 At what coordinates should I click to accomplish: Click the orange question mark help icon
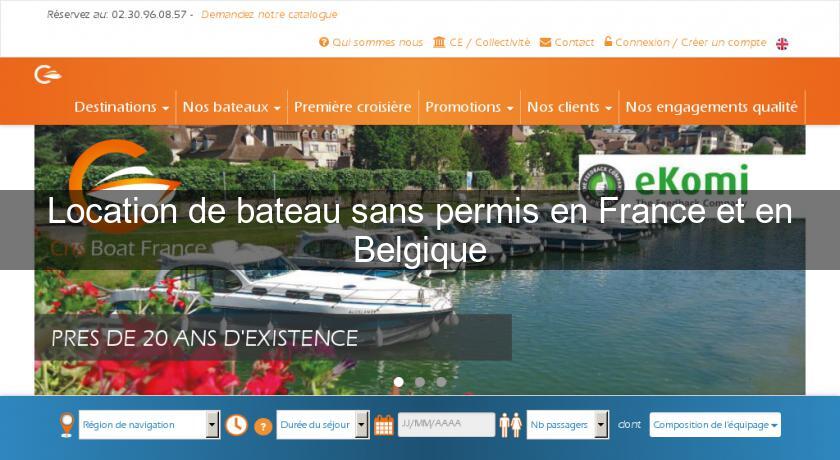(x=263, y=426)
